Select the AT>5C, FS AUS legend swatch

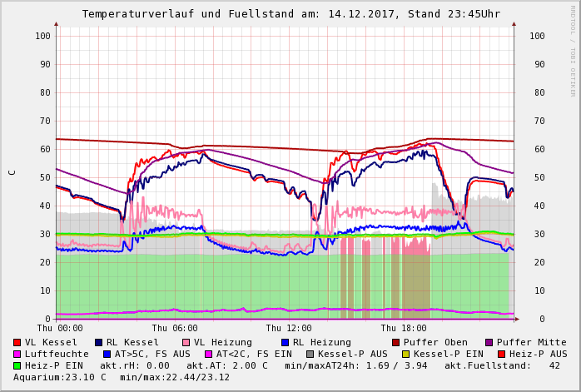click(x=105, y=354)
